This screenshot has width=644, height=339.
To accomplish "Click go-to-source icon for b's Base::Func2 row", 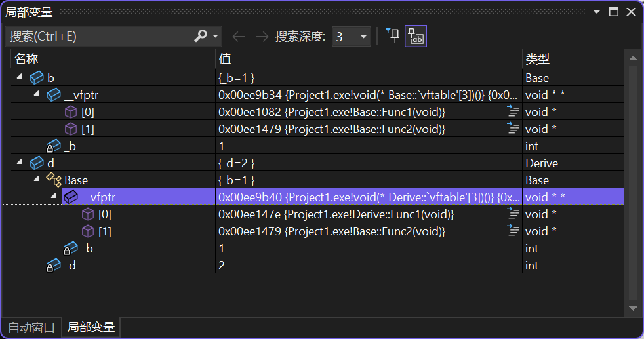I will pyautogui.click(x=513, y=129).
